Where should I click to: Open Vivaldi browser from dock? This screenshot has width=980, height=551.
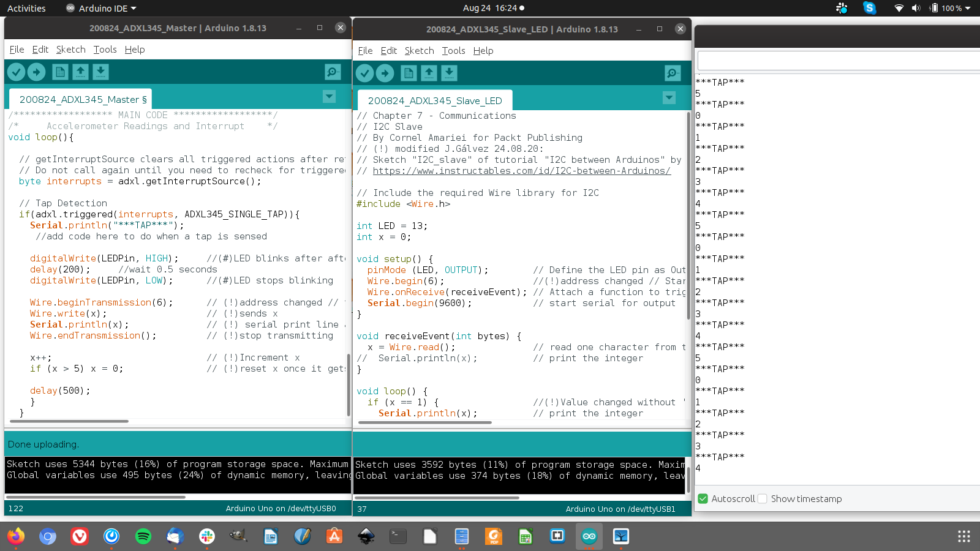tap(80, 537)
